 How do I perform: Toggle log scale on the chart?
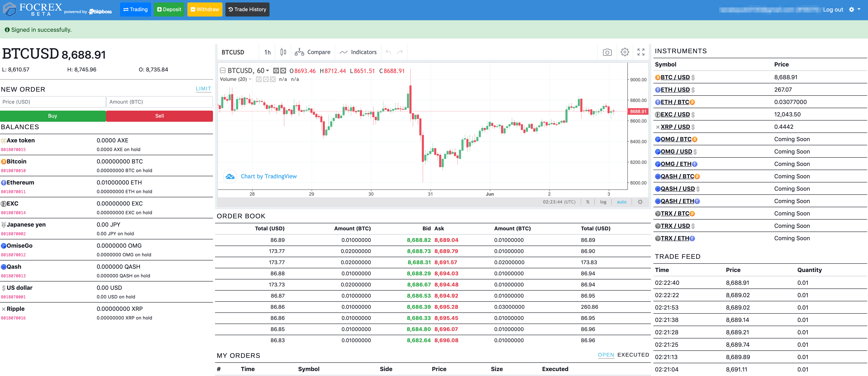click(x=603, y=202)
